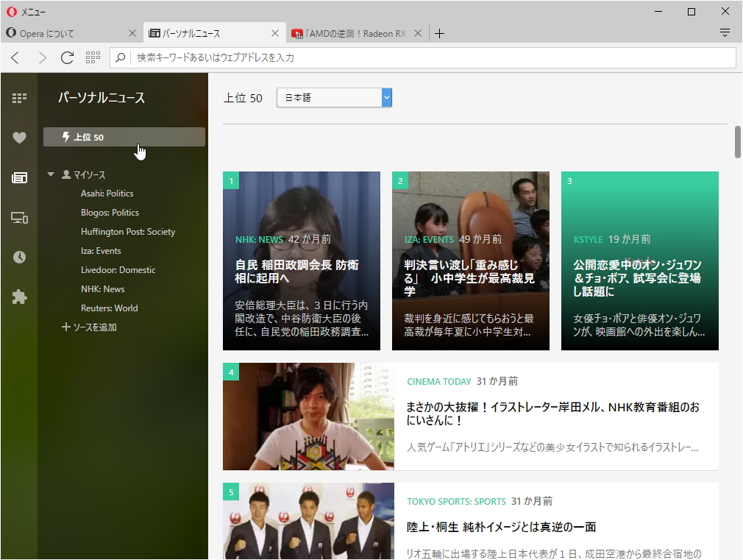This screenshot has width=743, height=560.
Task: Open history using the clock sidebar icon
Action: coord(18,257)
